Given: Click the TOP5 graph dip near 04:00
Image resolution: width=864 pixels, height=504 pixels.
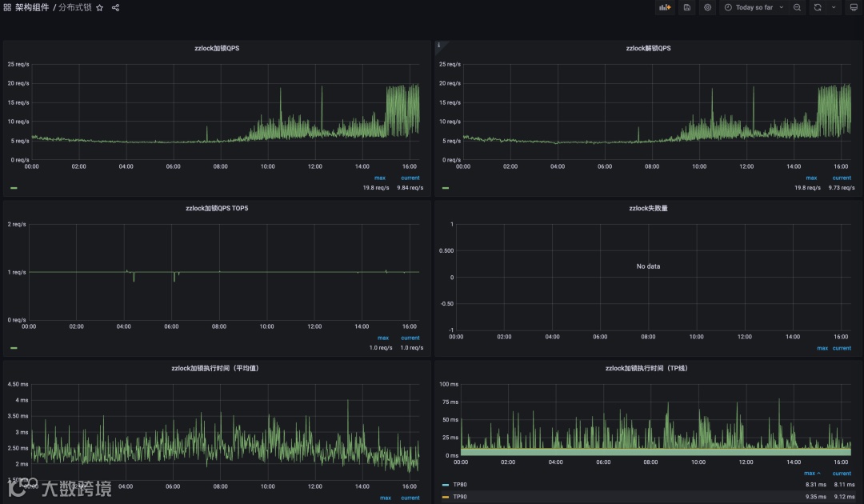Looking at the screenshot, I should point(134,277).
